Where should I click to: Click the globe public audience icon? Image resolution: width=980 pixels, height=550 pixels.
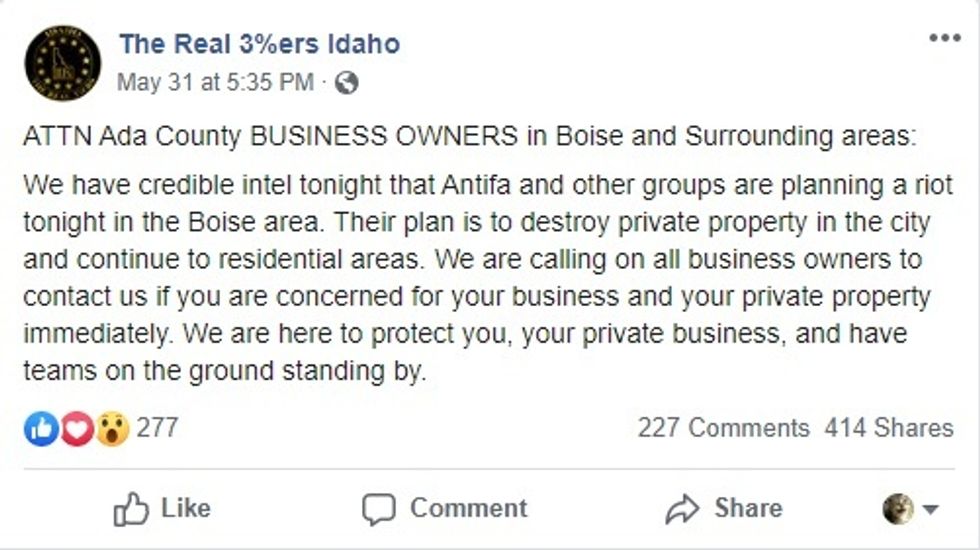tap(346, 83)
